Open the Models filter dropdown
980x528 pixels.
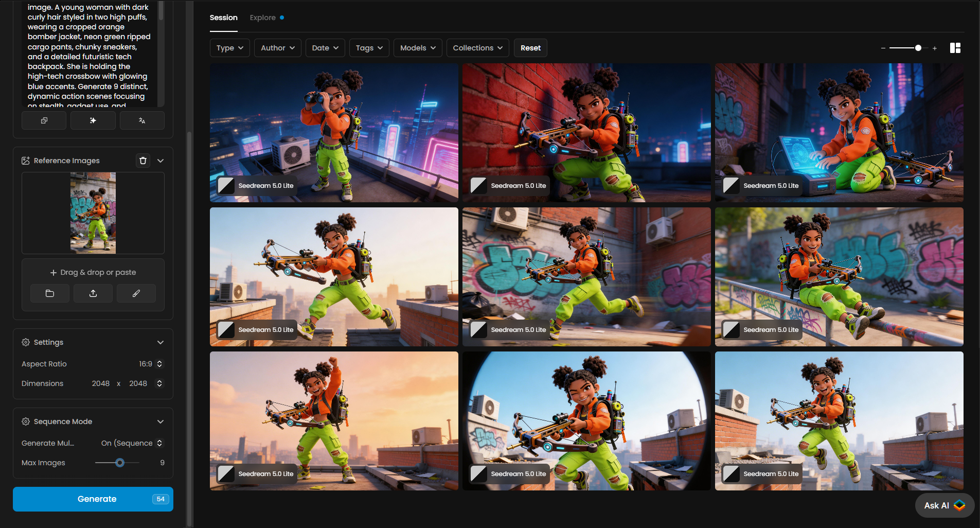[x=418, y=48]
